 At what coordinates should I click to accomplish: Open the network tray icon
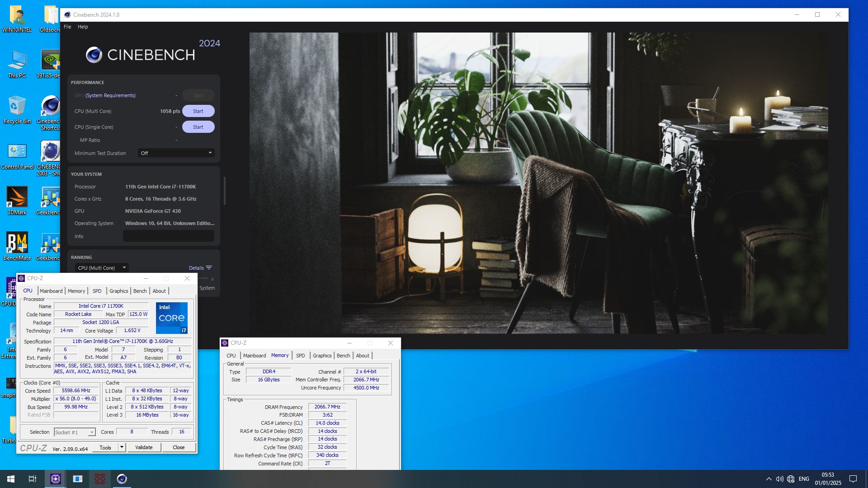point(791,479)
